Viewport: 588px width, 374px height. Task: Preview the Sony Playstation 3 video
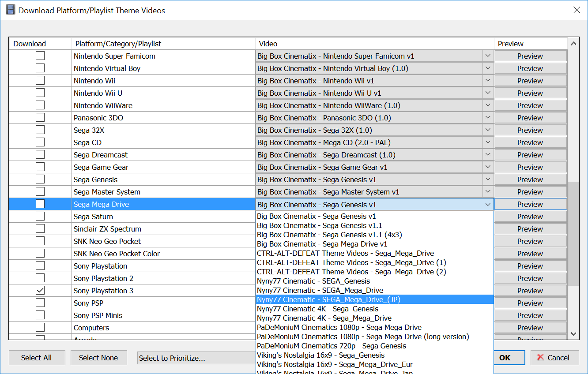[x=531, y=291]
